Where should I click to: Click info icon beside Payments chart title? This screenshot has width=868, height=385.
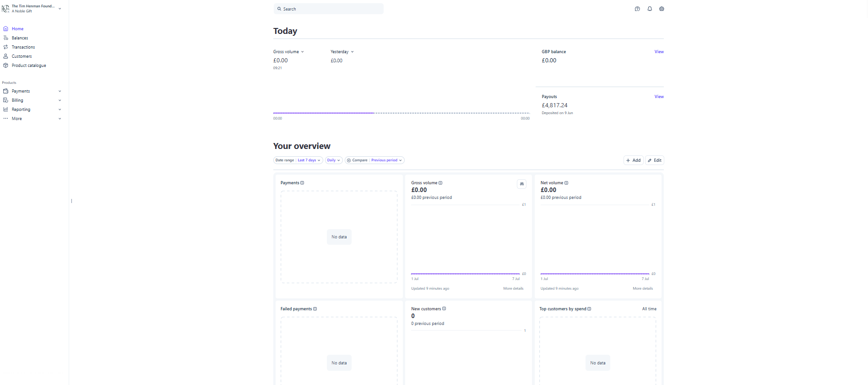click(302, 183)
